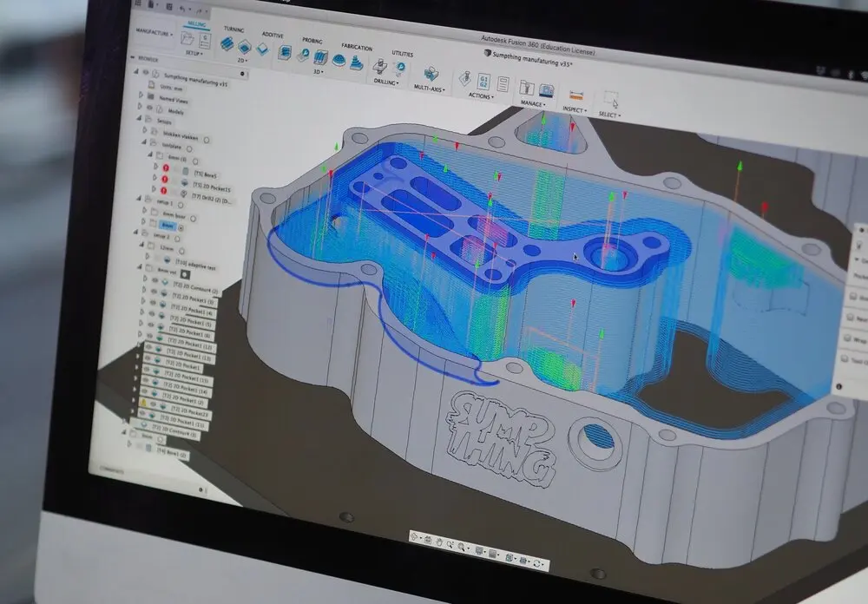Screen dimensions: 868x604
Task: Select the dome-shaped 3D strategy icon
Action: click(339, 61)
